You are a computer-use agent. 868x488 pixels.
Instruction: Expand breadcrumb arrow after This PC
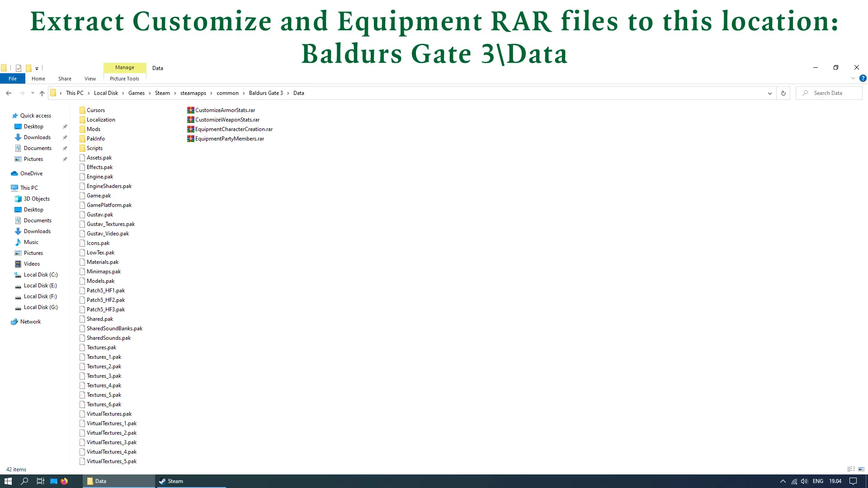[89, 93]
